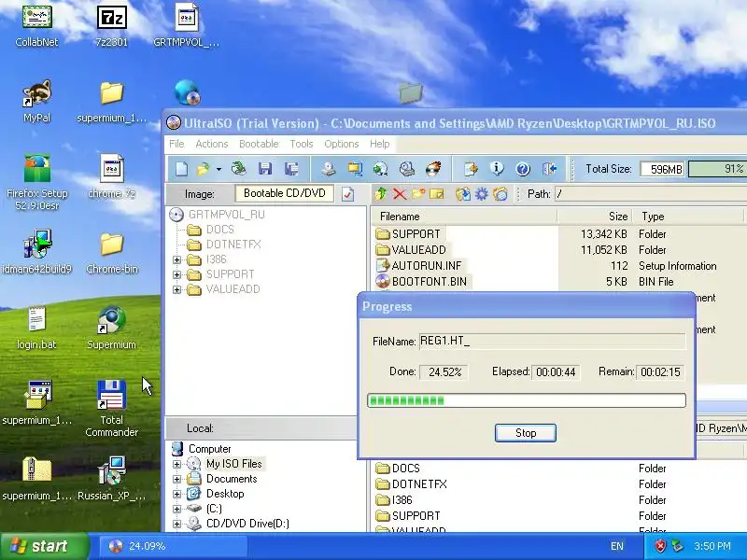The width and height of the screenshot is (747, 560).
Task: Click the New blank-page icon in UltraISO toolbar
Action: 181,169
